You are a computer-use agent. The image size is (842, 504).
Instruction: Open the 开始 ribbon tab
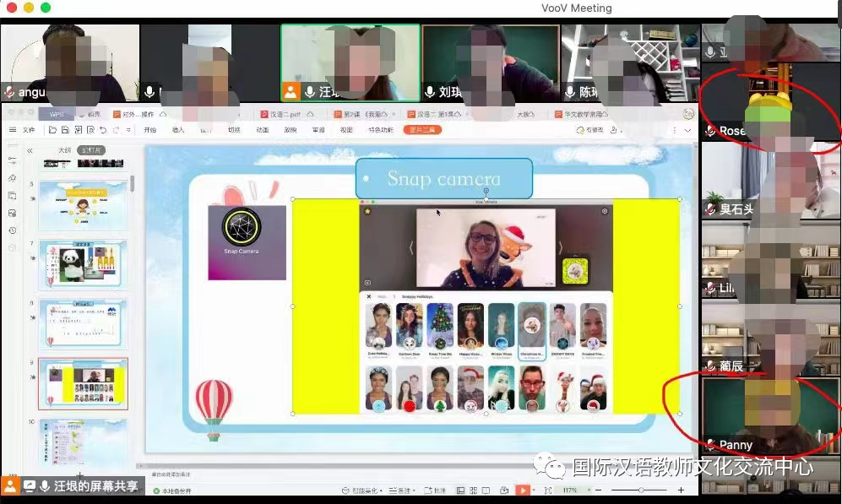[x=149, y=130]
